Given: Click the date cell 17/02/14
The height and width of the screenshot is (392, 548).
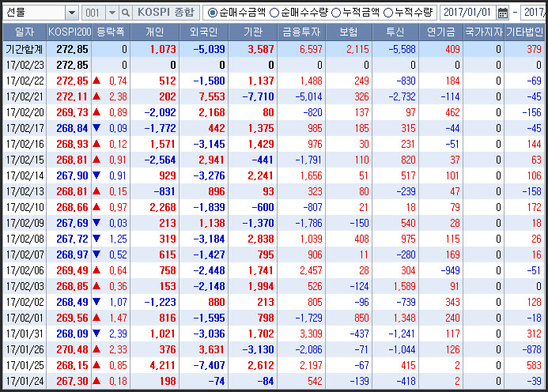Looking at the screenshot, I should (x=25, y=175).
